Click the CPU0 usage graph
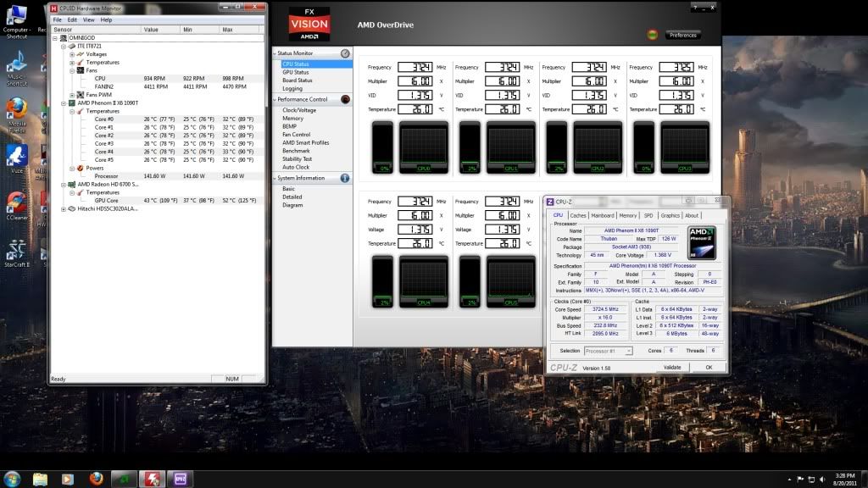This screenshot has width=868, height=488. (x=424, y=147)
